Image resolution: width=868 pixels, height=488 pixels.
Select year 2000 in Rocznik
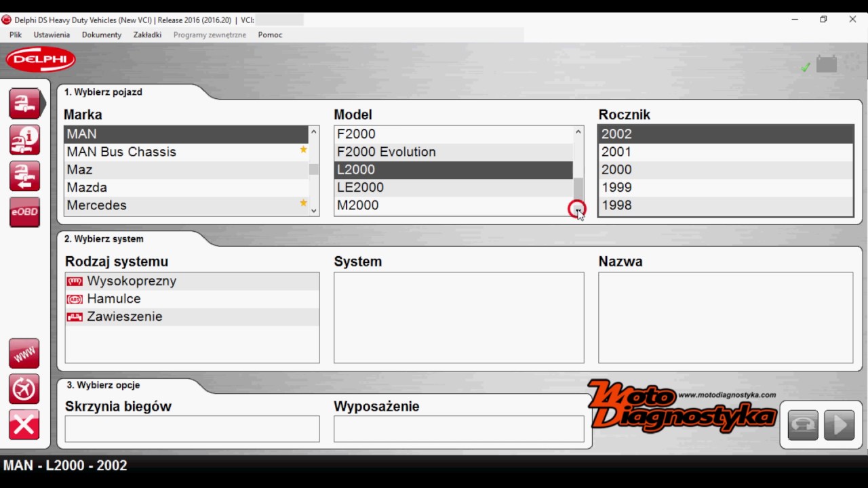pyautogui.click(x=726, y=169)
